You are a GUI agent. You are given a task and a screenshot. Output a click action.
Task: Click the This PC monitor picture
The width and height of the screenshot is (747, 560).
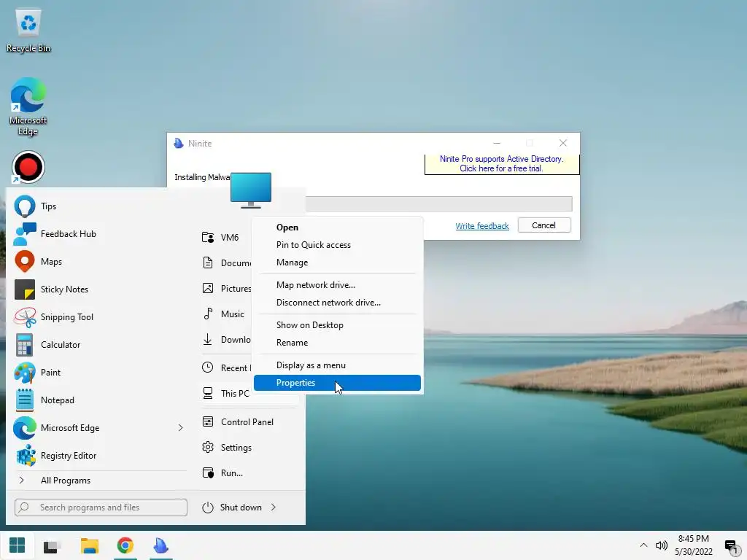[x=251, y=190]
